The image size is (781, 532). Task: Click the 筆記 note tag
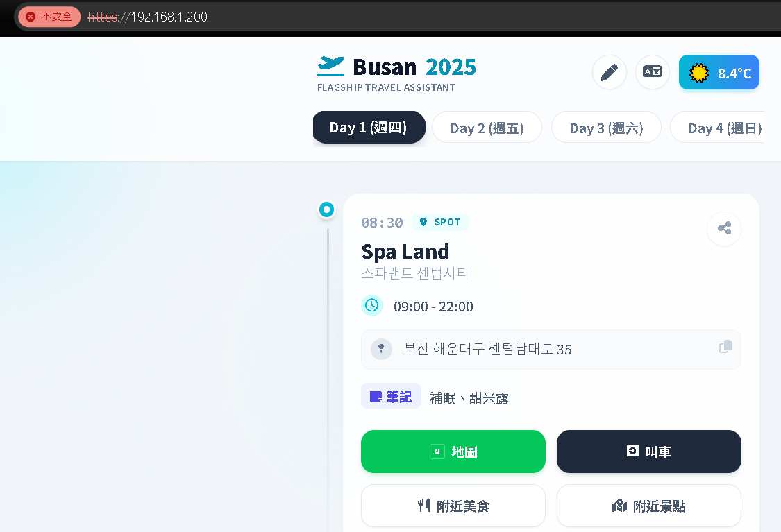[391, 397]
